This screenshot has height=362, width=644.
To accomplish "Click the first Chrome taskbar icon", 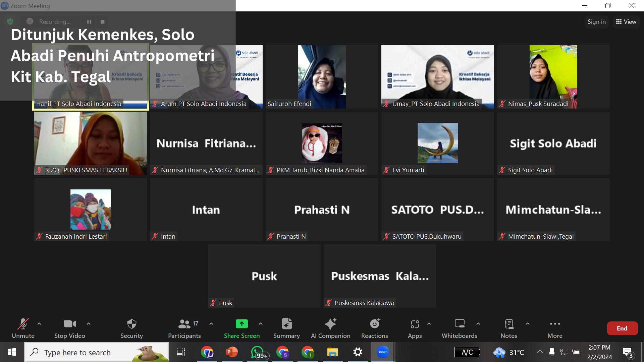I will 207,352.
